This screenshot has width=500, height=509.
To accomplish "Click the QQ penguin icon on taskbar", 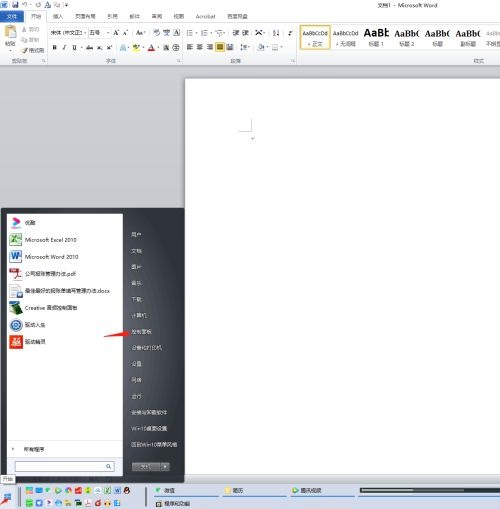I will (127, 490).
